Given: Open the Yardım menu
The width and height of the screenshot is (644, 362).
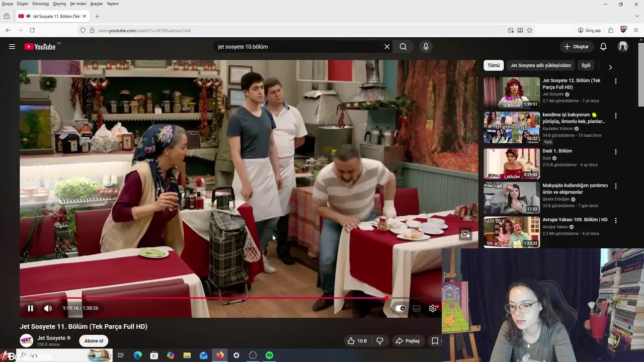Looking at the screenshot, I should click(113, 4).
